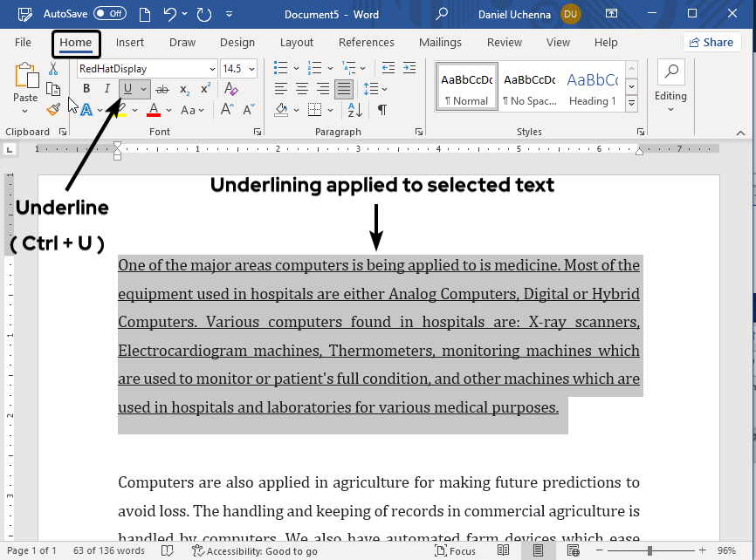
Task: Open the font name dropdown
Action: pos(212,69)
